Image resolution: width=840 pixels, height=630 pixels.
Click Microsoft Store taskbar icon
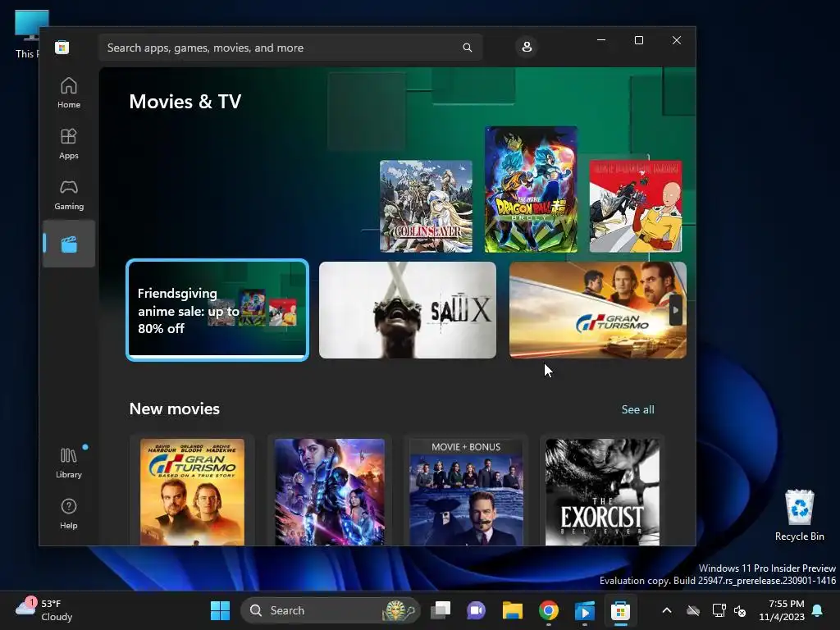620,610
